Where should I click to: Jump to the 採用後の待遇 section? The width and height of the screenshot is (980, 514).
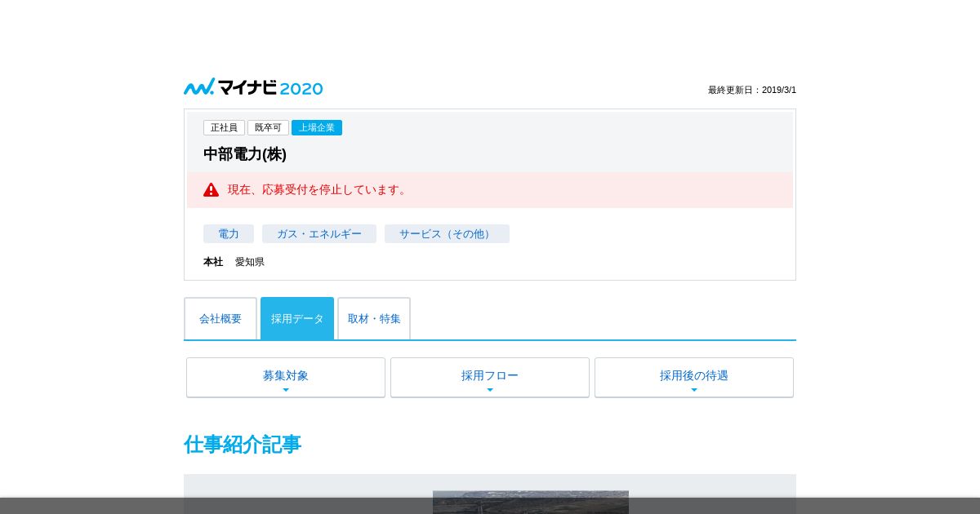(x=694, y=377)
